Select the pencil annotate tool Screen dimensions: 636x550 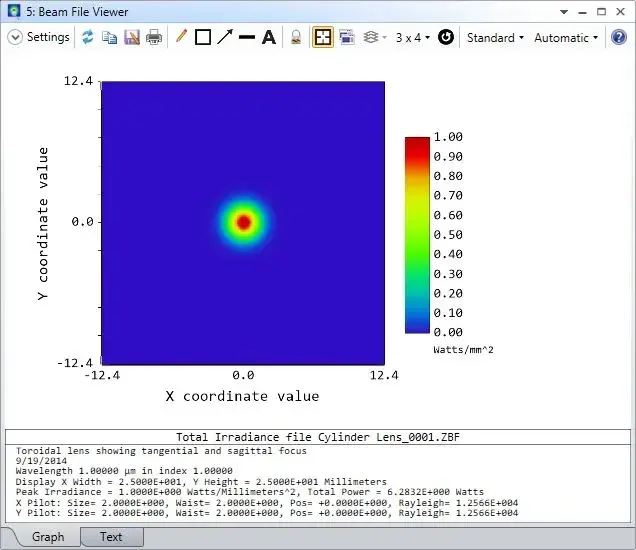coord(181,37)
